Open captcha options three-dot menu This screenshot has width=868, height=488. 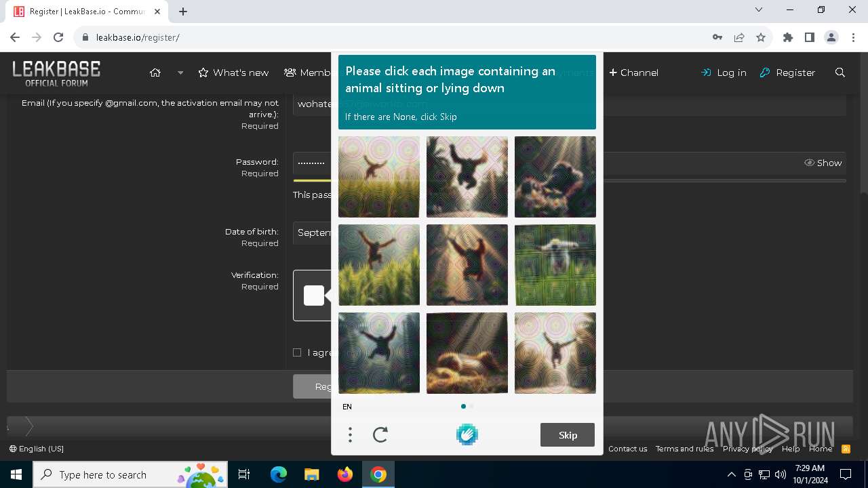pyautogui.click(x=350, y=435)
